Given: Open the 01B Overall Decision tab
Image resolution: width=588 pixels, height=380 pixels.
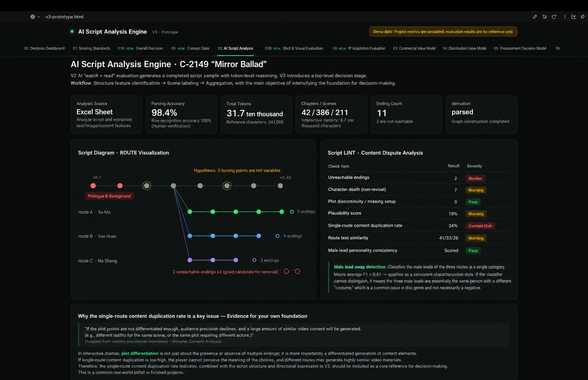Looking at the screenshot, I should (x=140, y=48).
